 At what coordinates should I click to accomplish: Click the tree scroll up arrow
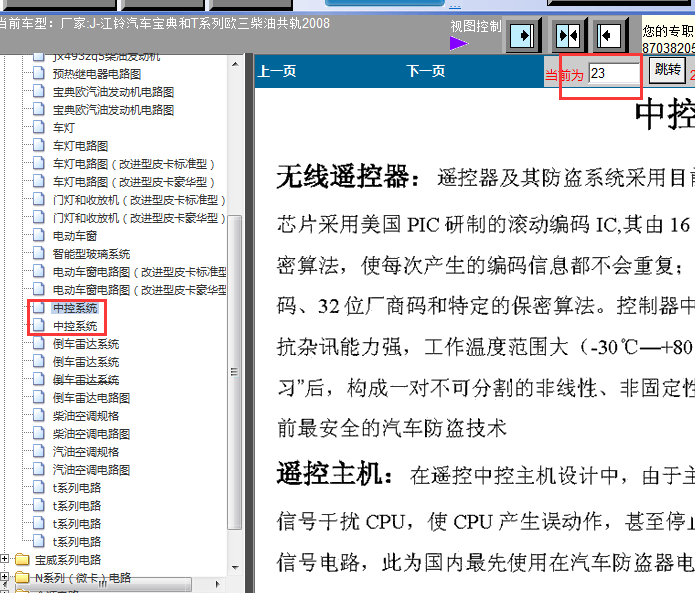tap(235, 65)
